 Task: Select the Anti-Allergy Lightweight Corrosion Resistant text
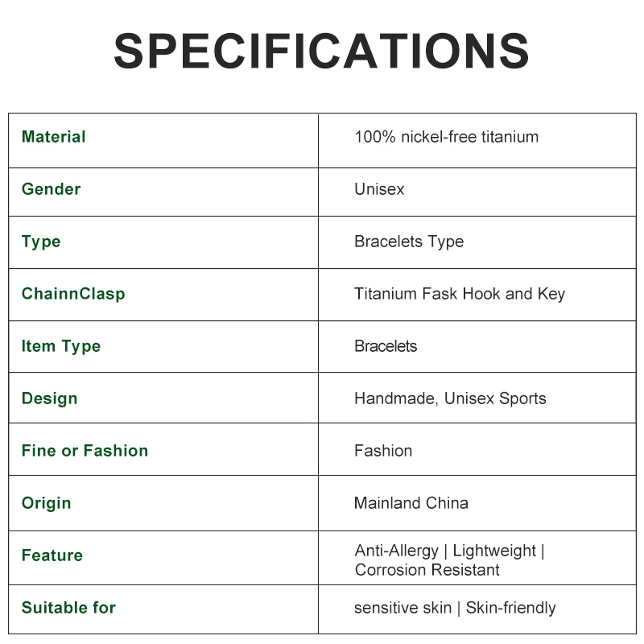[449, 560]
